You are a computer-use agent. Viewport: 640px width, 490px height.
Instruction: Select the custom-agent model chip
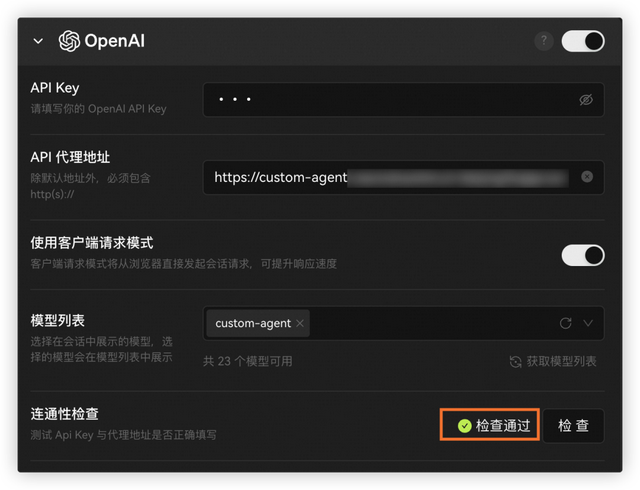(253, 323)
